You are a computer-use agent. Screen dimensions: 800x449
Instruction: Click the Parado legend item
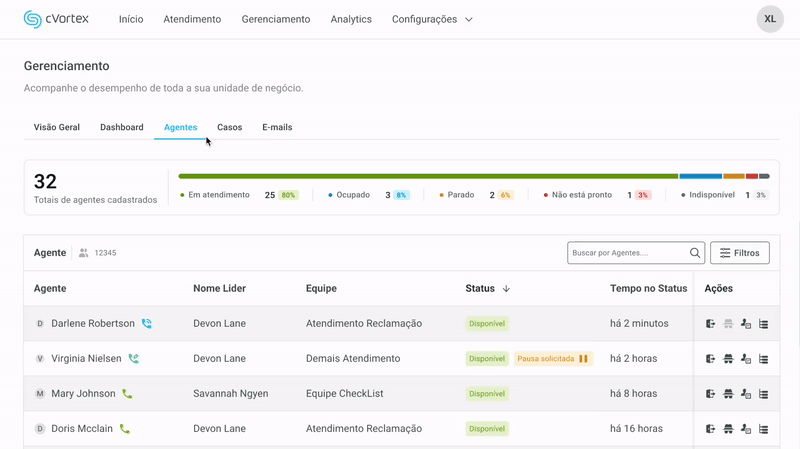tap(476, 195)
